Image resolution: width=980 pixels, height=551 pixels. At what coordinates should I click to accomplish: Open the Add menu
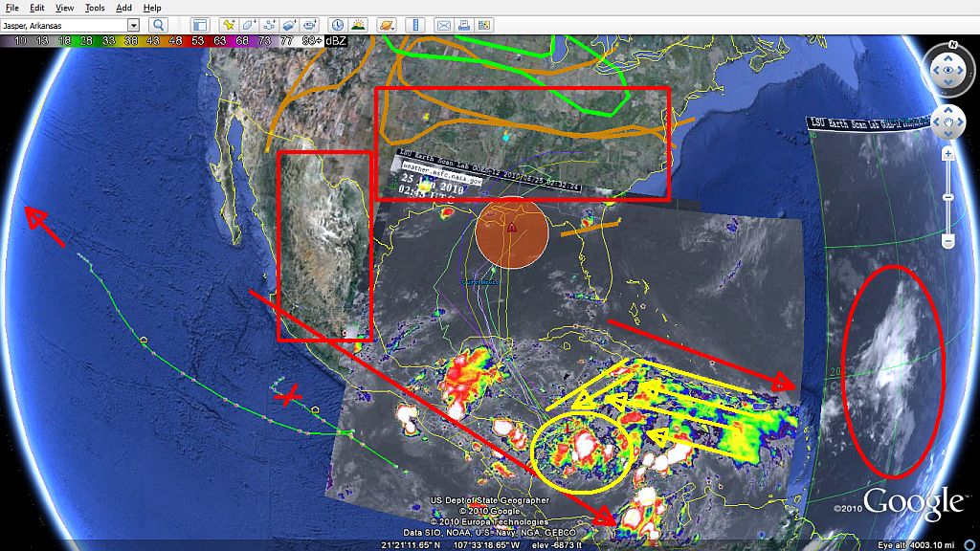click(123, 8)
